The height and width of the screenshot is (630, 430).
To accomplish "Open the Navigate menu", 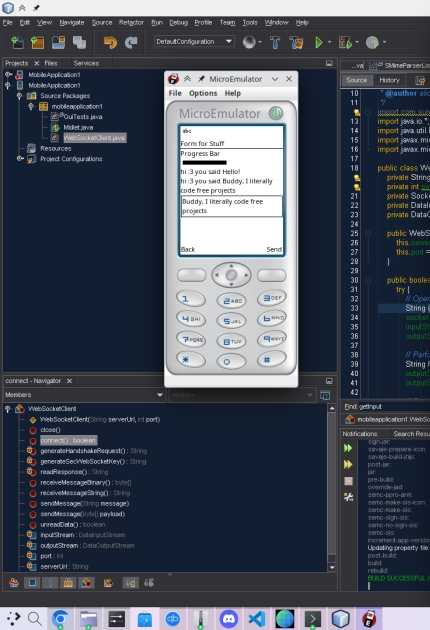I will pos(72,22).
